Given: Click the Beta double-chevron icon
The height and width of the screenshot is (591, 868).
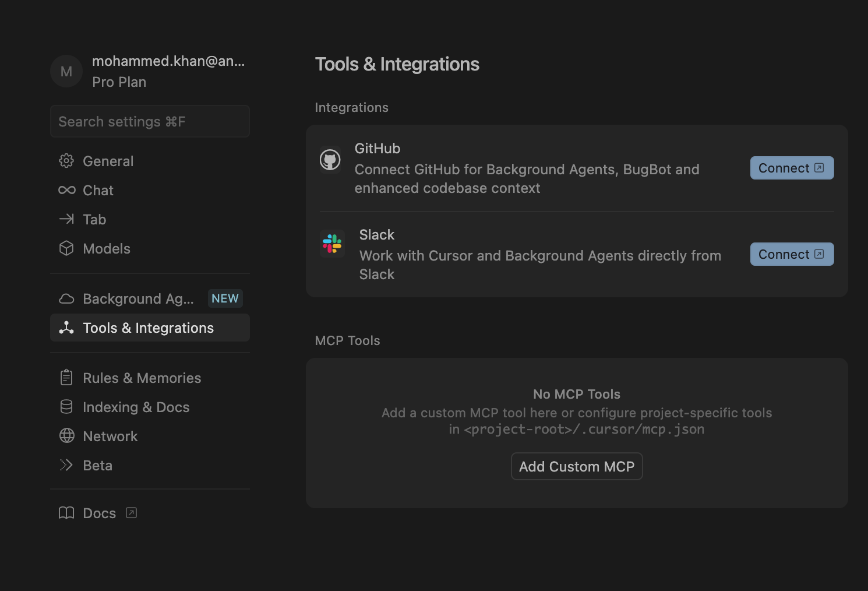Looking at the screenshot, I should [x=66, y=465].
